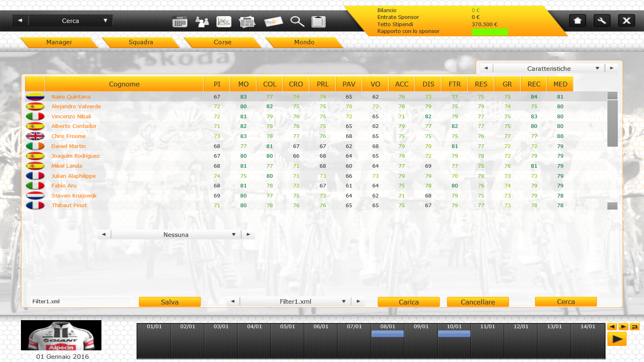Click the home icon button
This screenshot has height=362, width=644.
coord(578,21)
